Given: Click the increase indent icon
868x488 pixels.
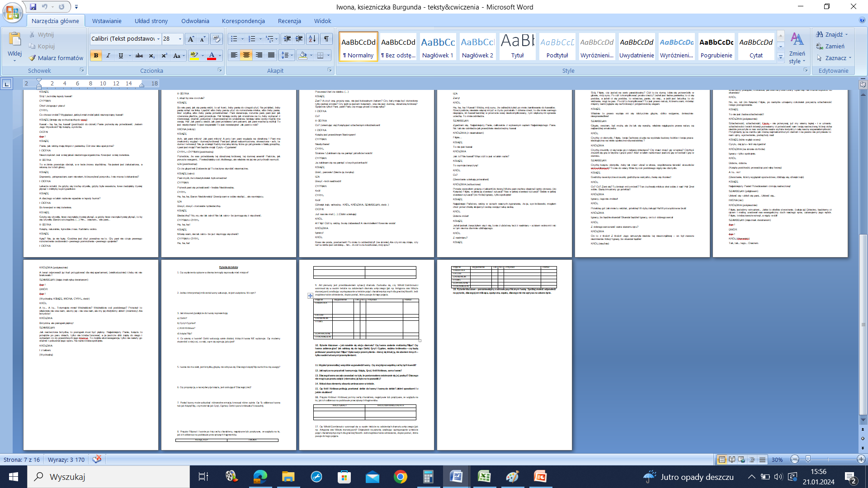Looking at the screenshot, I should 299,39.
